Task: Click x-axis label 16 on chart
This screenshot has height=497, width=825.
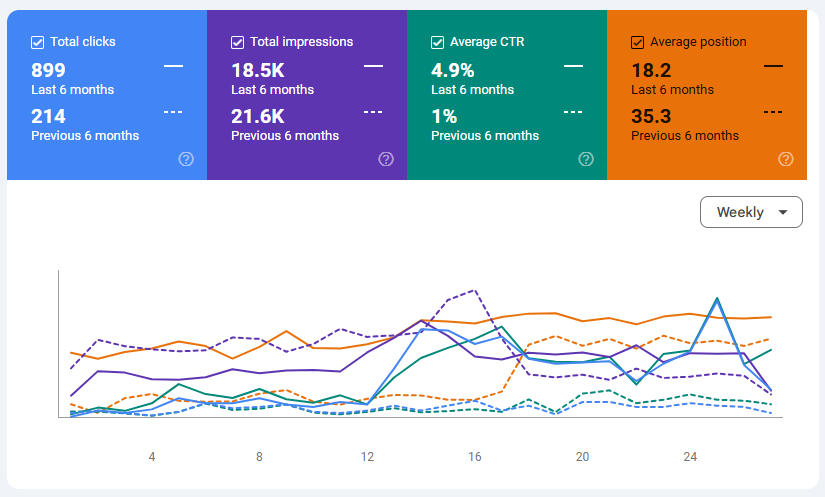Action: 475,457
